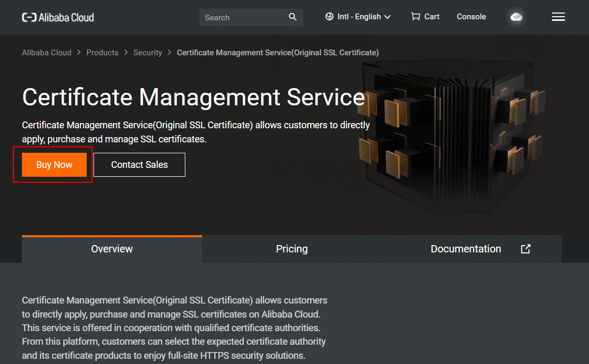Select the Products breadcrumb link

[x=102, y=53]
